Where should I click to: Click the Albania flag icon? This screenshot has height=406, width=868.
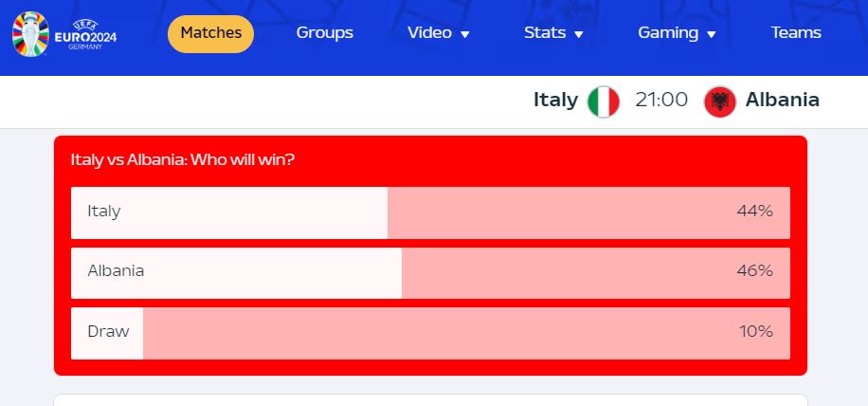(x=719, y=101)
